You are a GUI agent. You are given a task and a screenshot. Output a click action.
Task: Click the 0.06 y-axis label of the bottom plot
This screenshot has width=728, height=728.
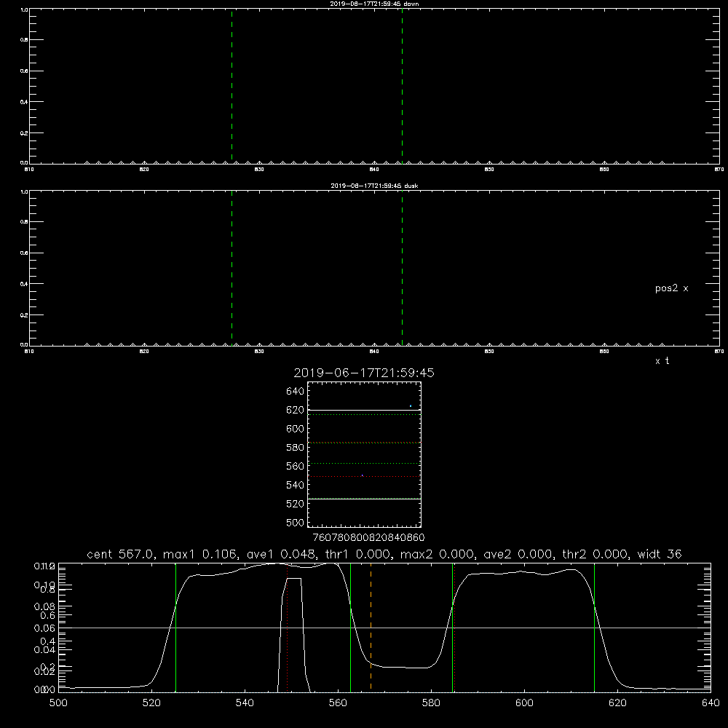click(44, 628)
